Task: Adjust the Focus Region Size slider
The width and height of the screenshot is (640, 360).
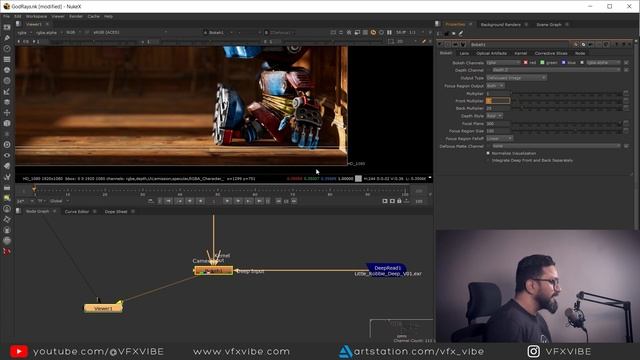Action: (x=567, y=131)
